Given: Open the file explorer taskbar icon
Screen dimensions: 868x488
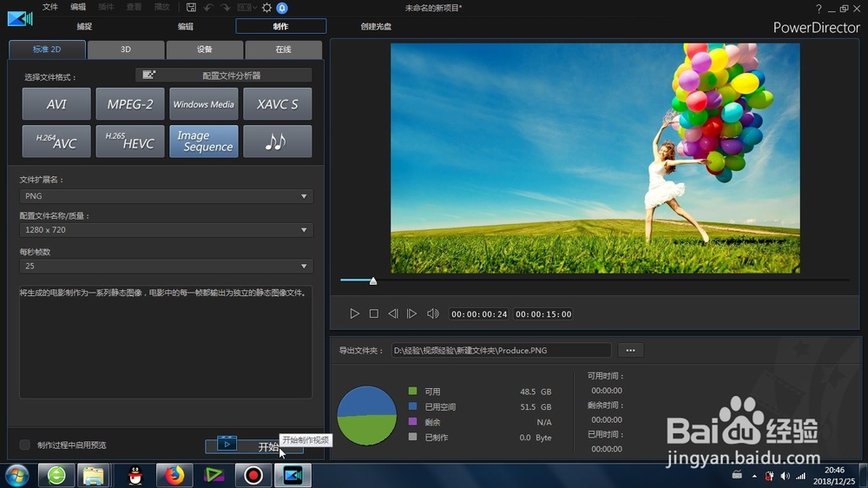Looking at the screenshot, I should 94,475.
